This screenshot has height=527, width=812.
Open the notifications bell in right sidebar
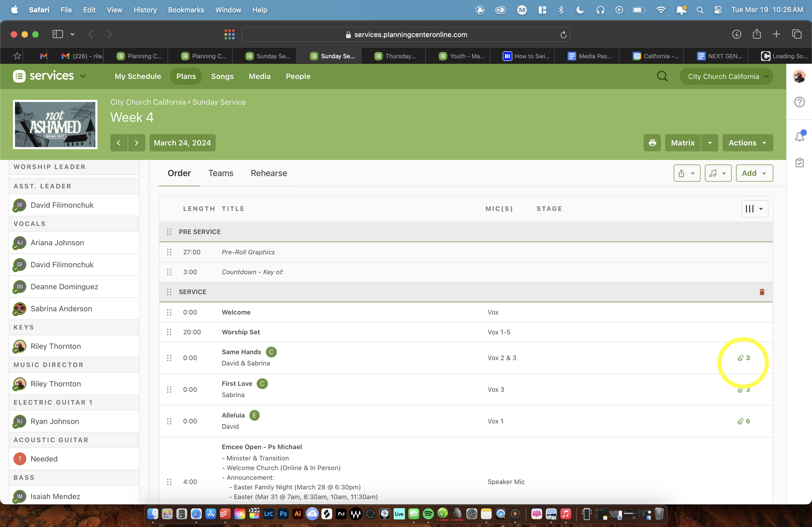pyautogui.click(x=799, y=136)
